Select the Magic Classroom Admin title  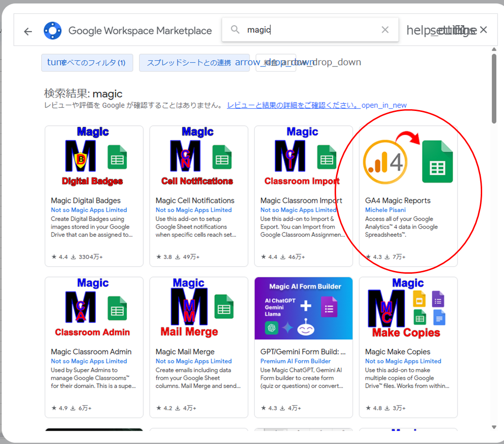[x=91, y=352]
